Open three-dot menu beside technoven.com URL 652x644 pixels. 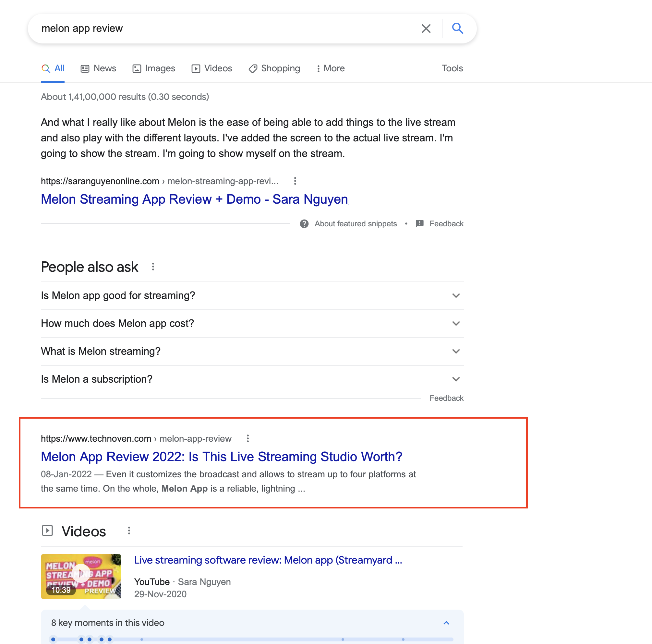pos(248,438)
